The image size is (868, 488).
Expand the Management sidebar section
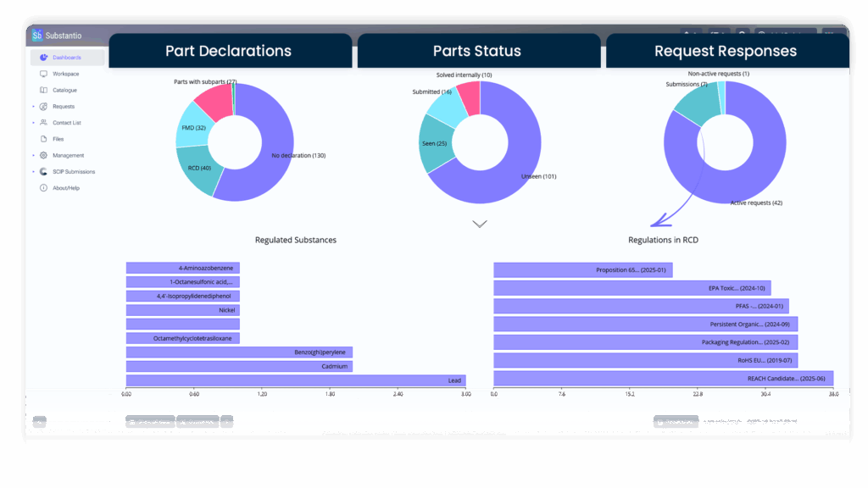click(x=33, y=155)
